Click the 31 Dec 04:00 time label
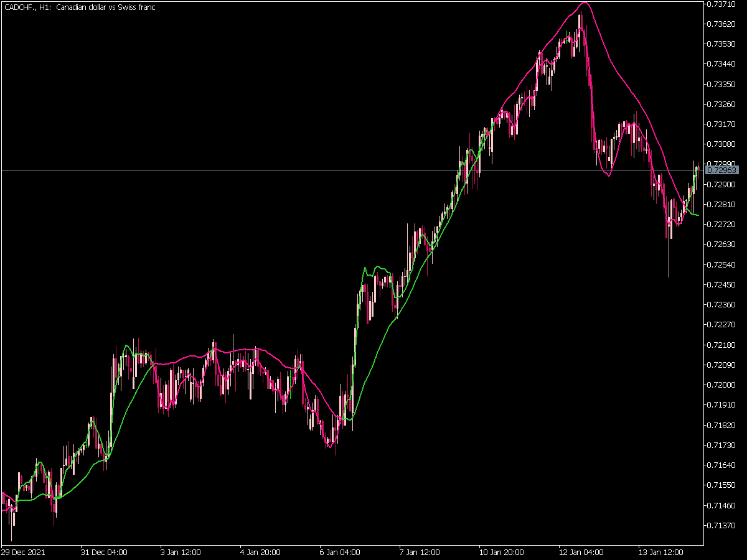Viewport: 747px width, 560px height. point(104,552)
